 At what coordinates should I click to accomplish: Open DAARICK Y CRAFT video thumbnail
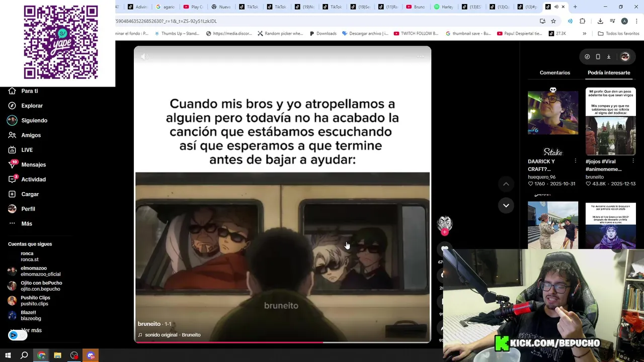(553, 121)
